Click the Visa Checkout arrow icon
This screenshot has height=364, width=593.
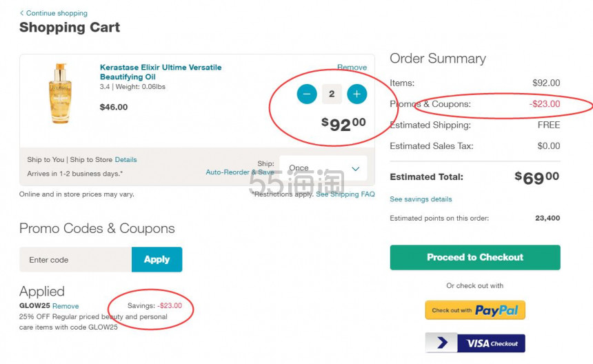tap(443, 343)
